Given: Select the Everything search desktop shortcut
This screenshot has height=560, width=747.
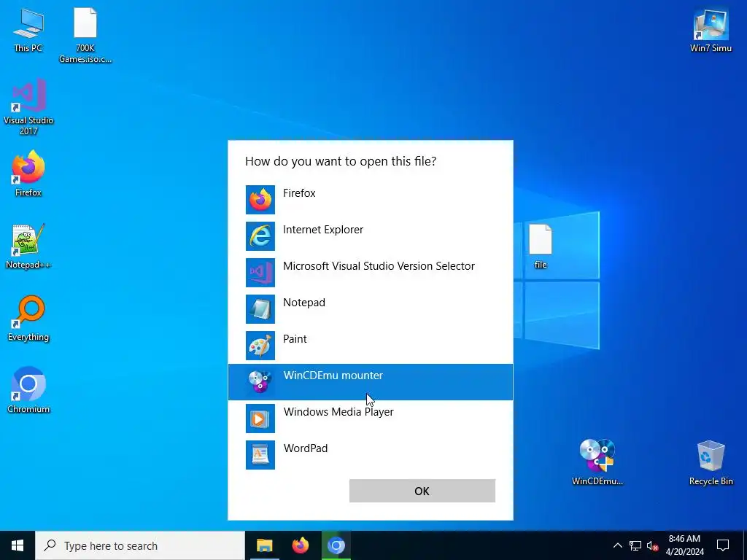Looking at the screenshot, I should (28, 319).
